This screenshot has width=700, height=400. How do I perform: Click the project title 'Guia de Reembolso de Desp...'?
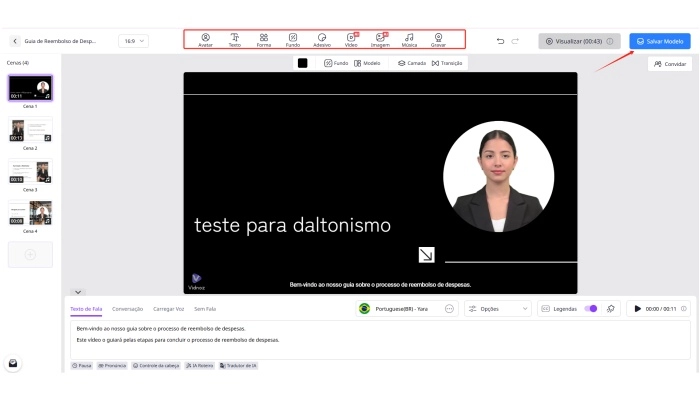coord(60,41)
